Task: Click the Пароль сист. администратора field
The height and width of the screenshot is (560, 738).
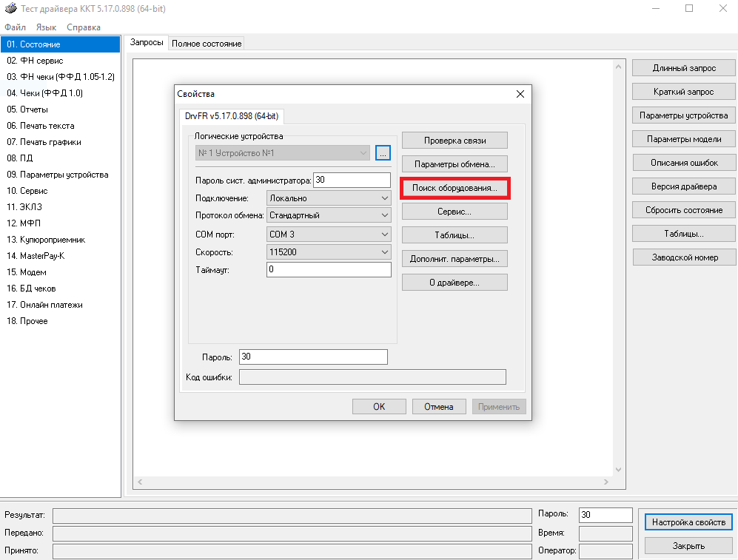Action: 352,180
